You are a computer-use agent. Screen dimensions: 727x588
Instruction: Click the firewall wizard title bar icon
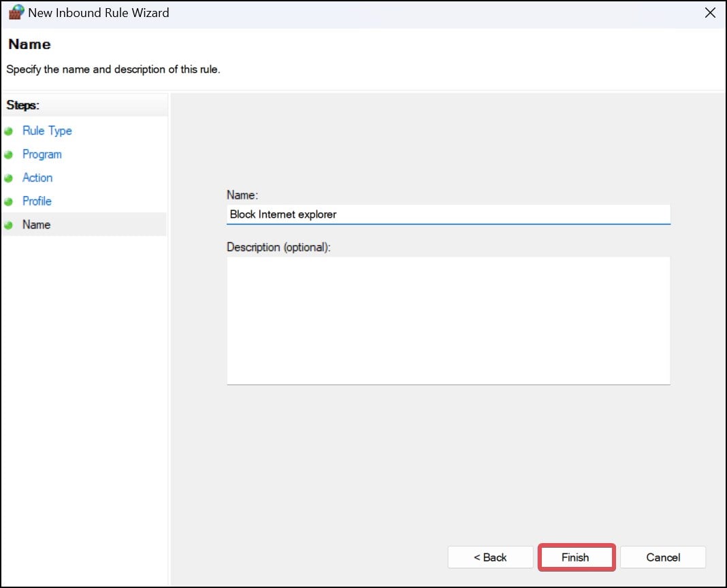(16, 12)
